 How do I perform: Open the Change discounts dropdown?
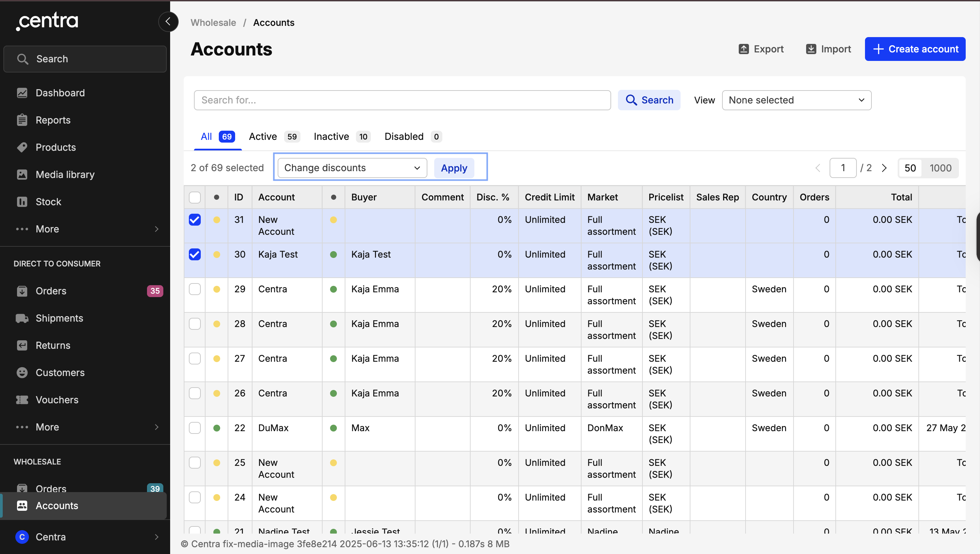point(352,168)
